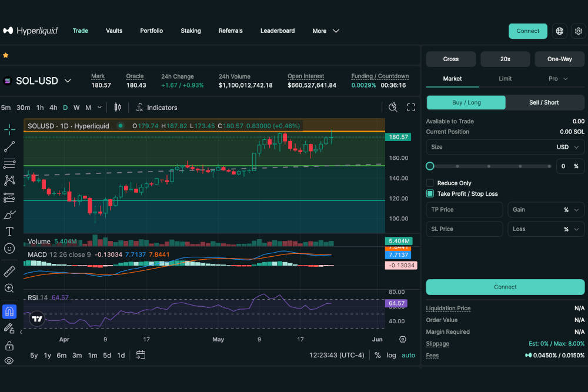Viewport: 588px width, 392px height.
Task: Expand the More navigation menu
Action: [325, 31]
